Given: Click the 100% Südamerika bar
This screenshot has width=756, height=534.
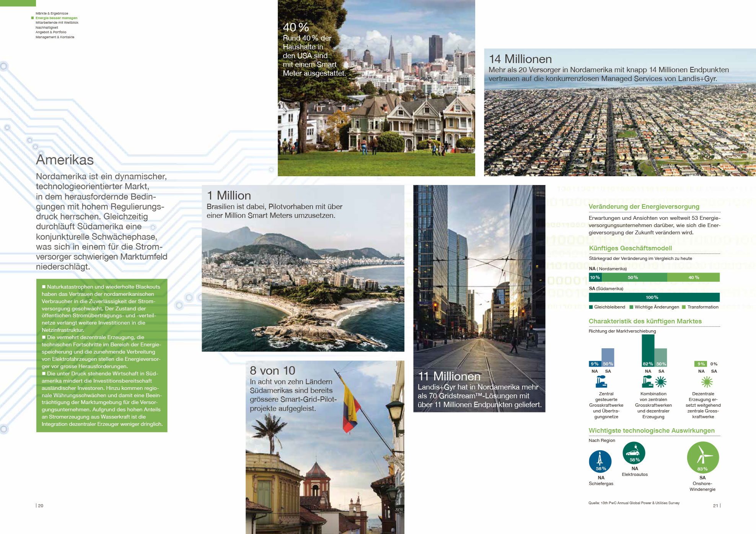Looking at the screenshot, I should point(654,297).
